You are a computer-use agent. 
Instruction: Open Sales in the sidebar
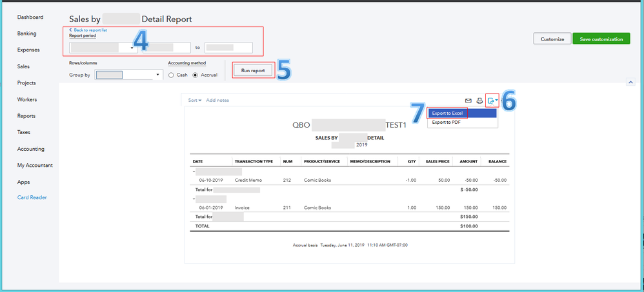click(23, 66)
